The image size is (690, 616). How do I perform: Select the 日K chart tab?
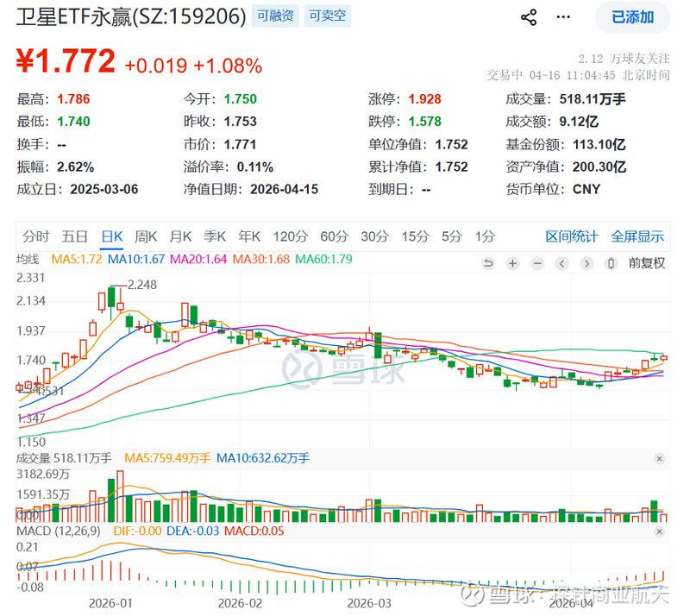tap(112, 236)
